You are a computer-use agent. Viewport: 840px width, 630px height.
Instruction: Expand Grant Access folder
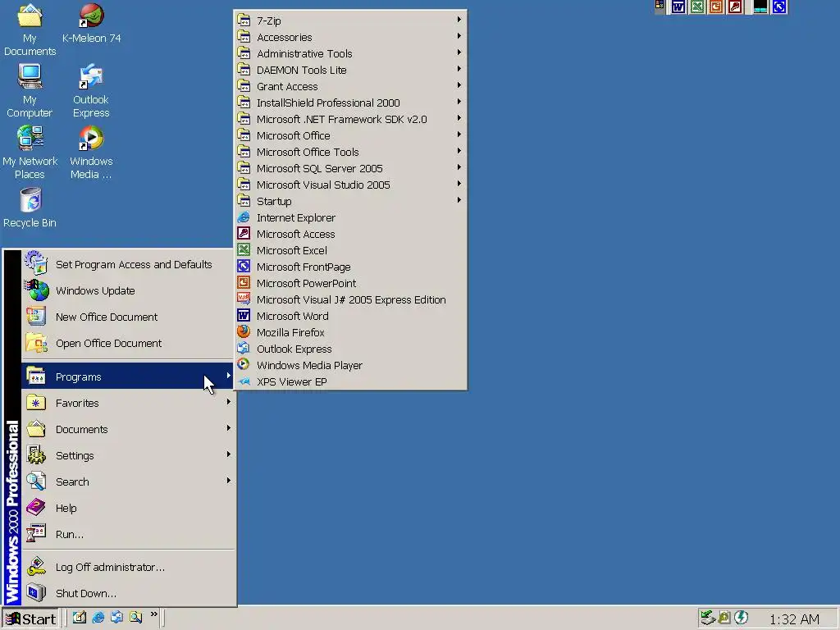(350, 86)
